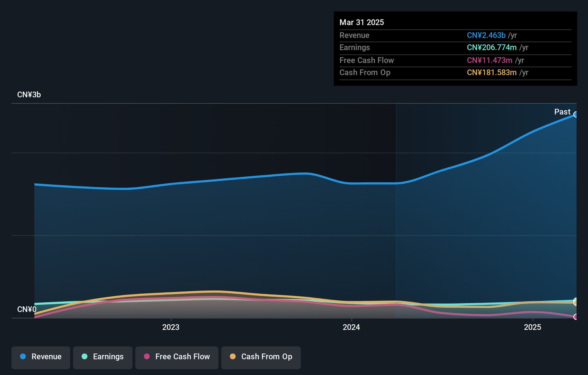Click the 2023 x-axis label
Viewport: 588px width, 375px height.
(171, 327)
